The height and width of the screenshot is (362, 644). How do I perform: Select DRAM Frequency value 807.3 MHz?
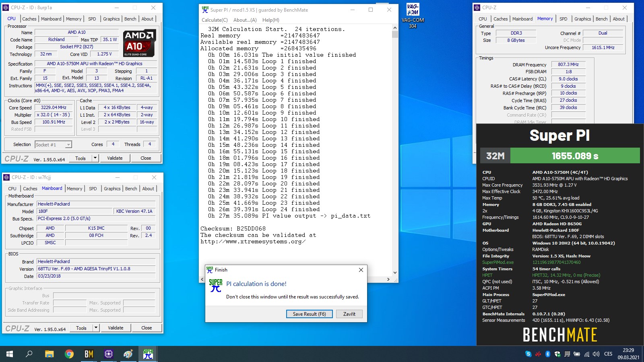tap(568, 64)
